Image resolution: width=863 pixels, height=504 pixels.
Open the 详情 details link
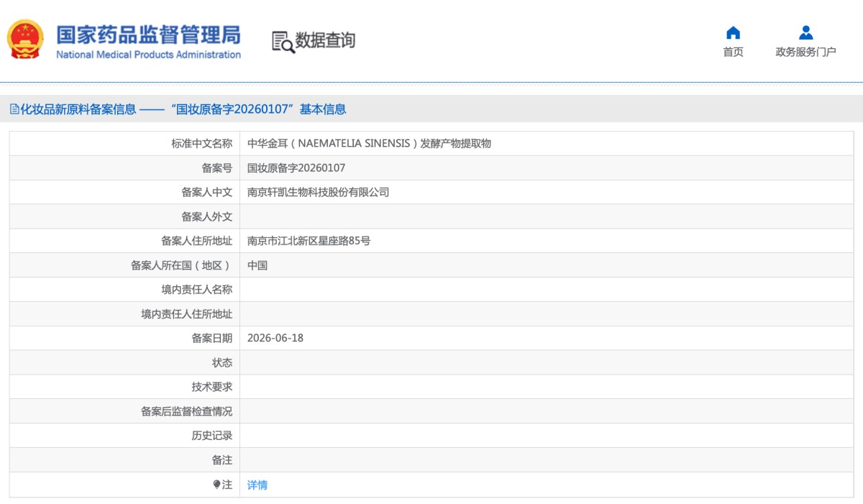click(257, 485)
